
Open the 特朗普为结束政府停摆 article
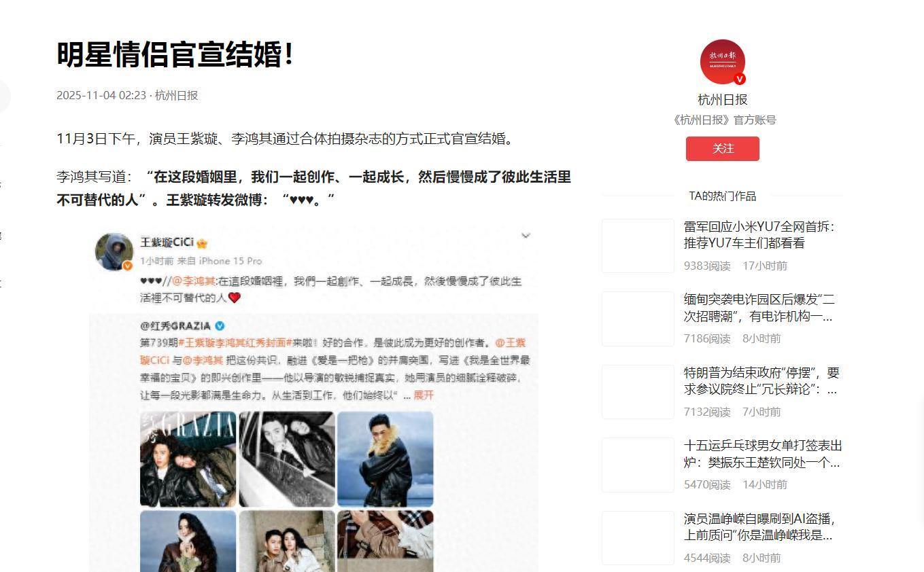[x=762, y=381]
